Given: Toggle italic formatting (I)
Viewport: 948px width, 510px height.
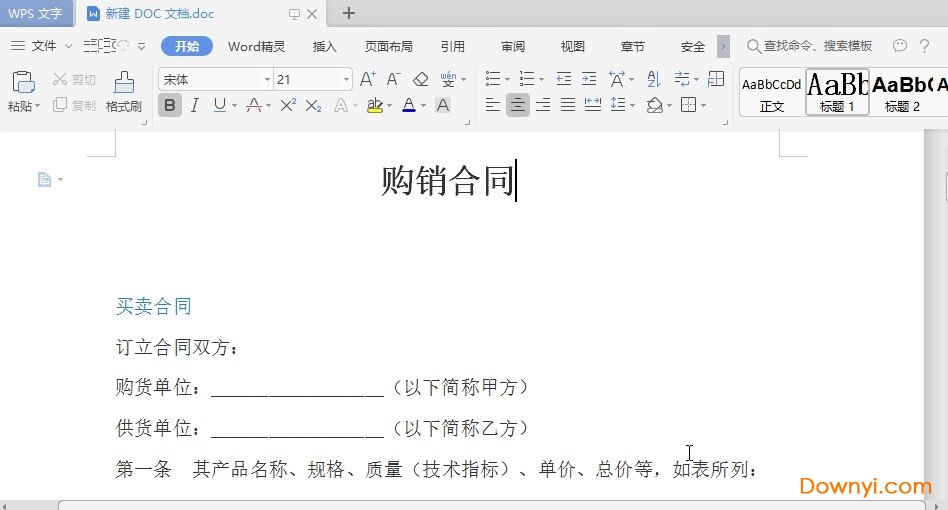Looking at the screenshot, I should pyautogui.click(x=195, y=106).
